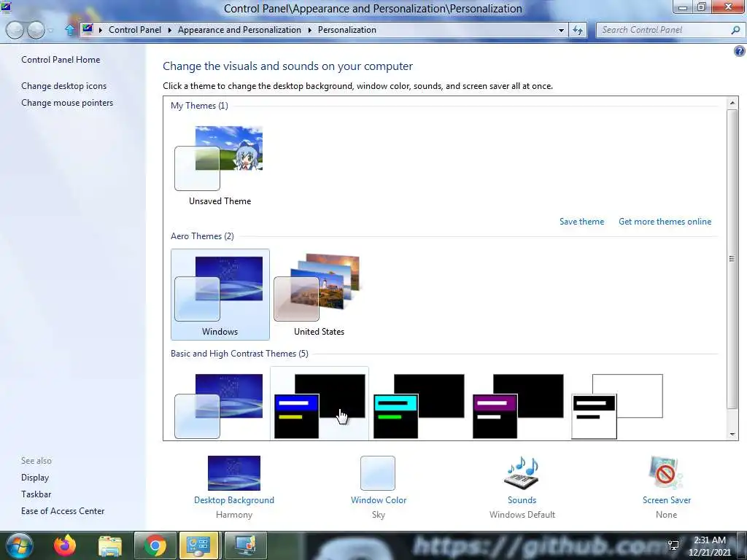Click the theme list scroll up arrow
This screenshot has height=560, width=747.
point(732,102)
